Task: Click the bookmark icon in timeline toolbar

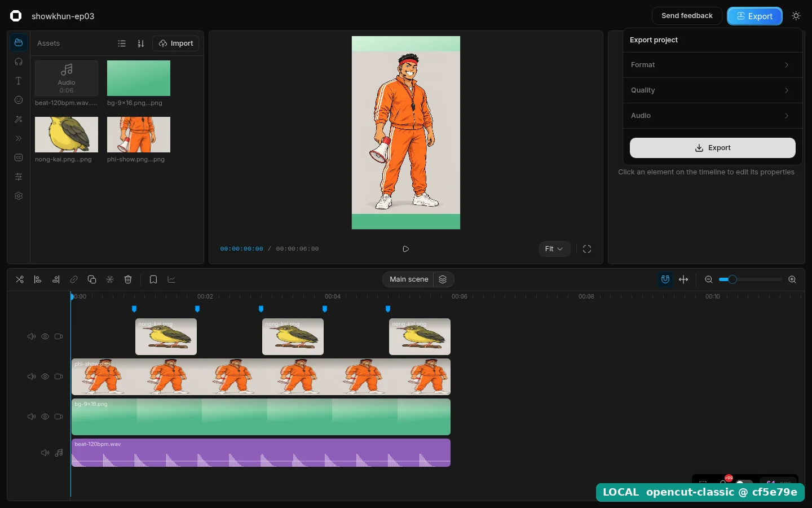Action: [153, 279]
